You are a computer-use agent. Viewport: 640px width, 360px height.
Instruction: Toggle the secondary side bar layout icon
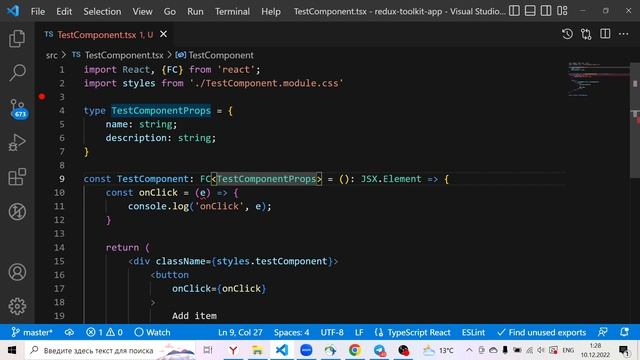coord(546,11)
